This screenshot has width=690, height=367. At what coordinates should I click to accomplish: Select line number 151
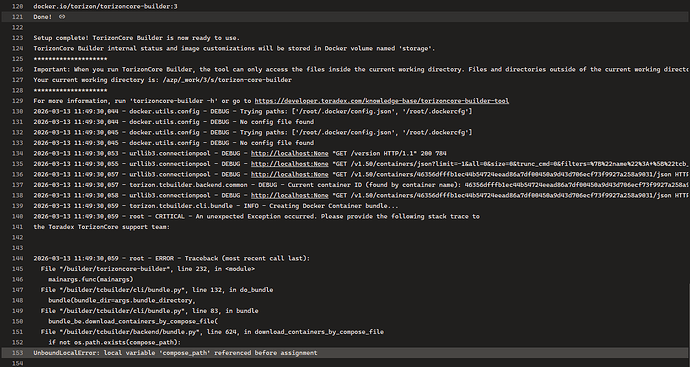click(18, 332)
